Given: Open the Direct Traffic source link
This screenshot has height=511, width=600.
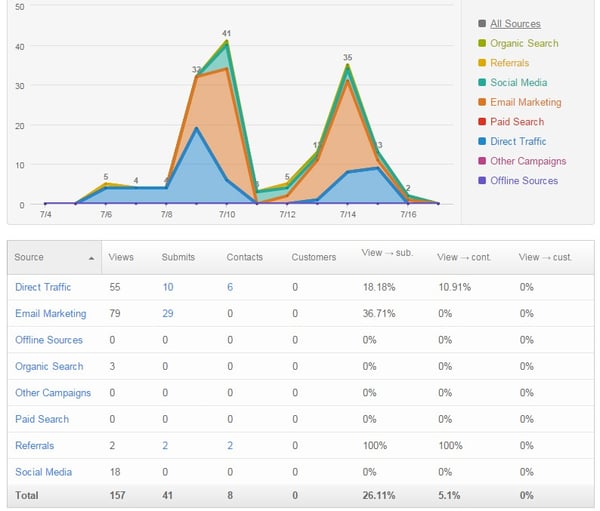Looking at the screenshot, I should click(x=43, y=287).
